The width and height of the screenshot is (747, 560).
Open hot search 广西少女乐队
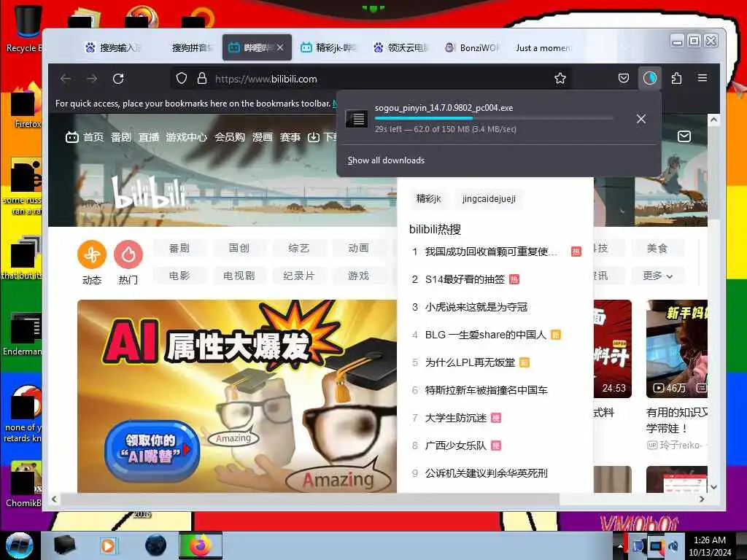click(456, 446)
